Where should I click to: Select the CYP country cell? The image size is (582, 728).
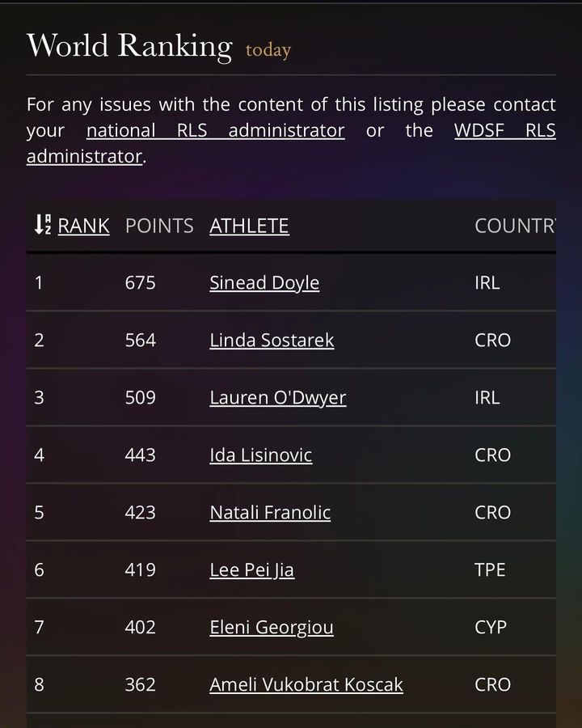click(490, 628)
